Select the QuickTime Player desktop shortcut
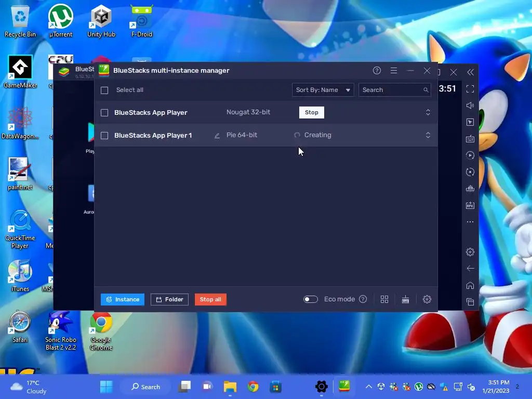Image resolution: width=532 pixels, height=399 pixels. (x=20, y=229)
